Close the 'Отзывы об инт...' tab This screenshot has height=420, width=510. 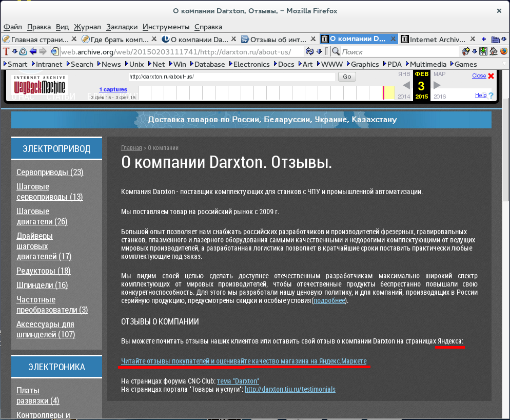pos(313,39)
